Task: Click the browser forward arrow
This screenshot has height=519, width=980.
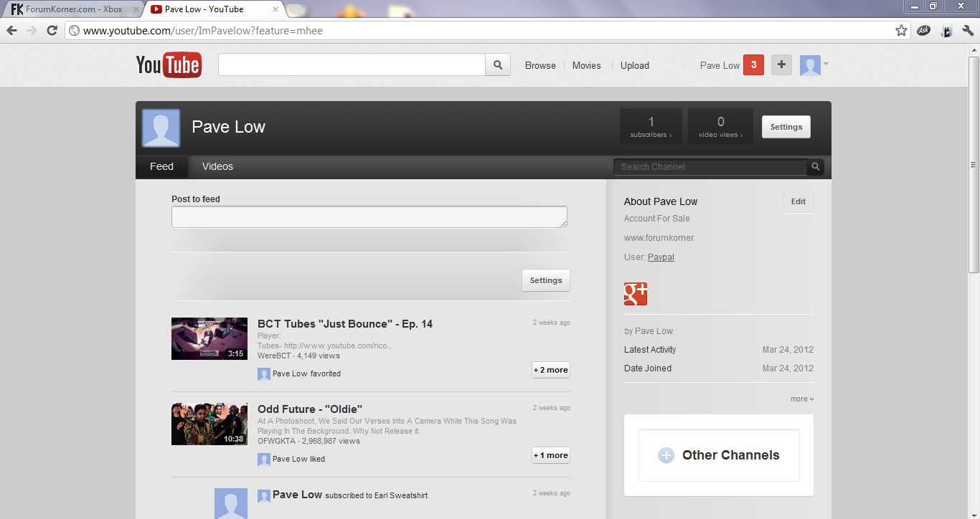Action: click(x=32, y=30)
